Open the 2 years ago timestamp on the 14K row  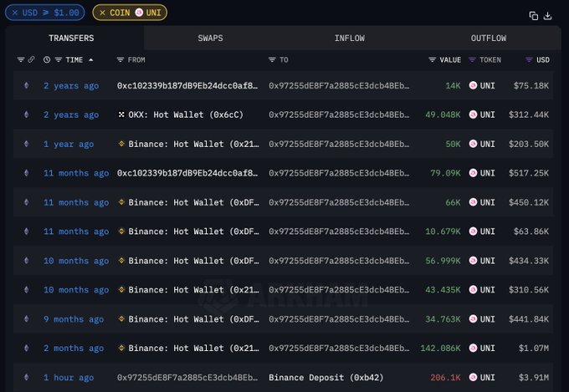tap(71, 86)
